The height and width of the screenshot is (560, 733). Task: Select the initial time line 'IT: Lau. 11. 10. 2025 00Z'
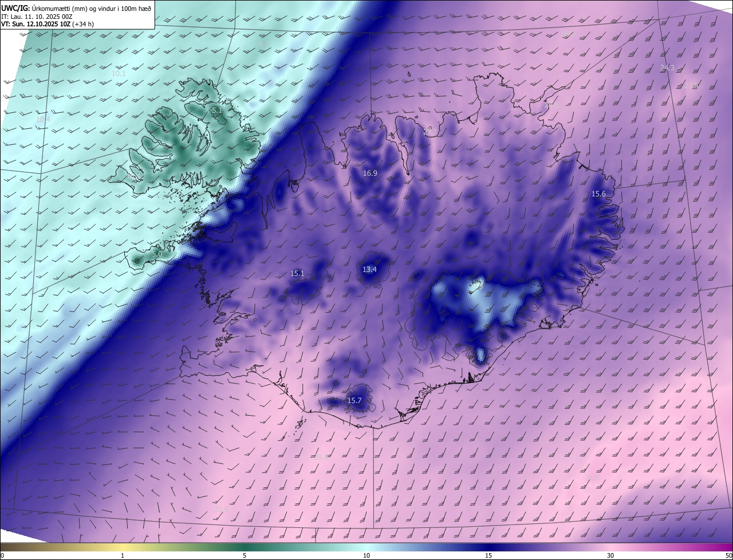coord(37,17)
